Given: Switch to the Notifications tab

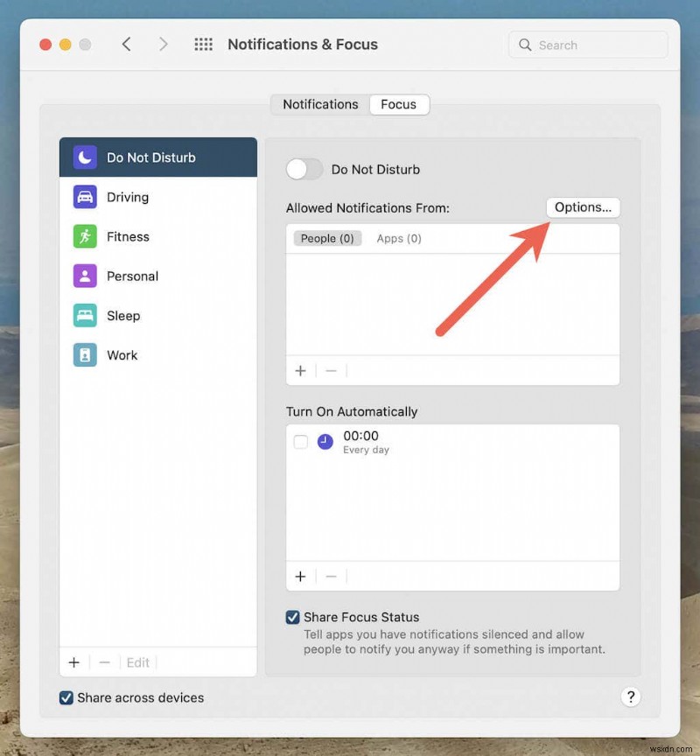Looking at the screenshot, I should [319, 104].
